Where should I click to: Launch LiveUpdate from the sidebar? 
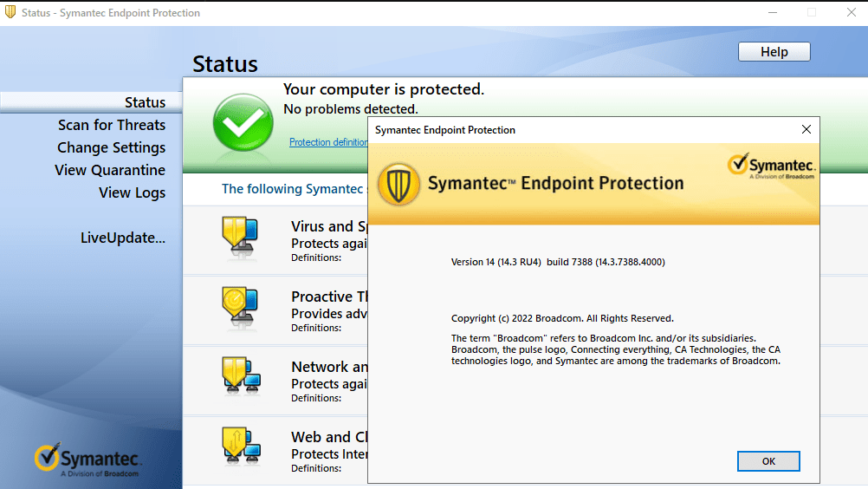tap(123, 238)
